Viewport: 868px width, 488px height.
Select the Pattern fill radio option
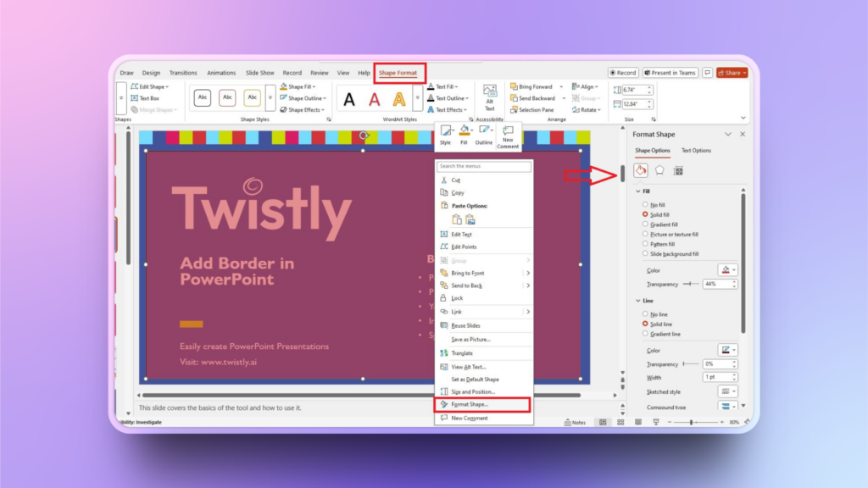(645, 243)
